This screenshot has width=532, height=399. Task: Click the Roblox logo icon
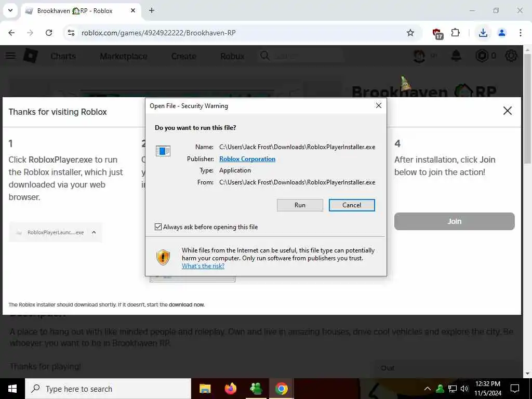[31, 56]
